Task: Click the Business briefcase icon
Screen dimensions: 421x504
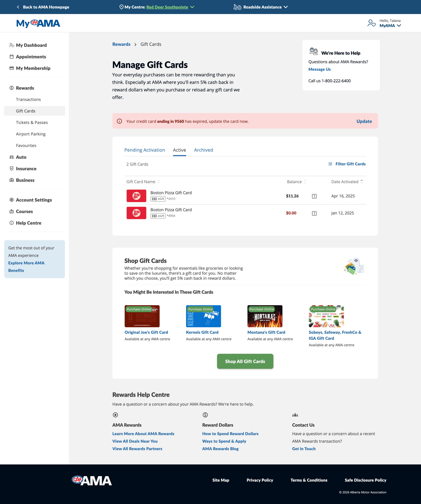Action: coord(12,180)
